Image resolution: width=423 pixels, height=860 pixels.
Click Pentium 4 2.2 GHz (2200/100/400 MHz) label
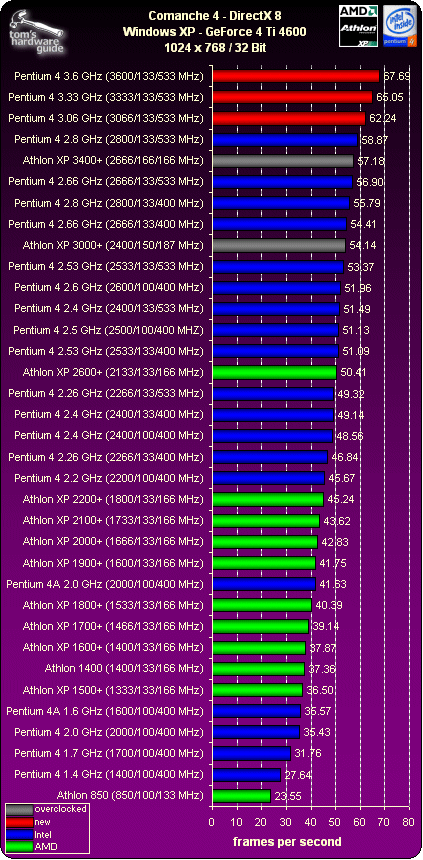[x=109, y=478]
